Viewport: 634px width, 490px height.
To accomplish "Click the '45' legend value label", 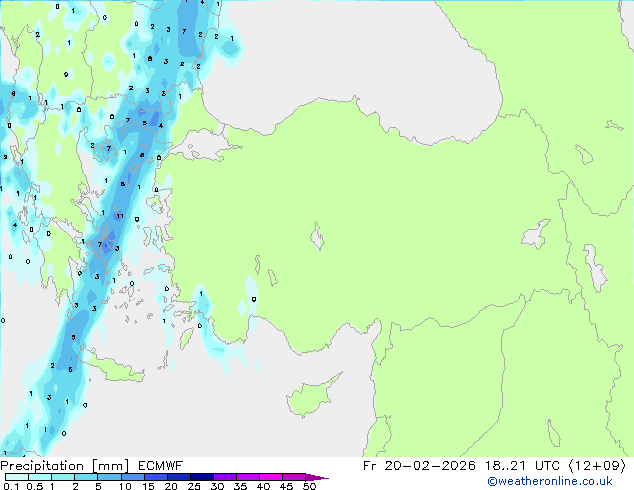I will (x=287, y=486).
